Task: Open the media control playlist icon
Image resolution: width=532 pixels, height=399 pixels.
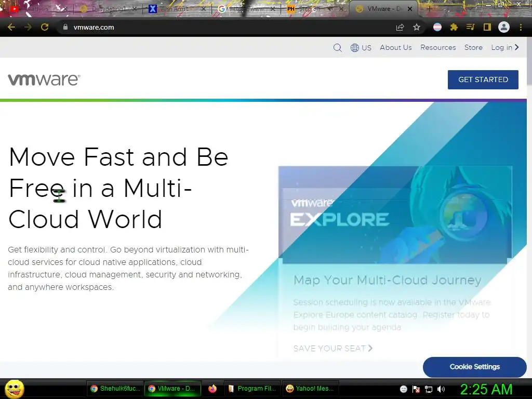Action: (x=470, y=27)
